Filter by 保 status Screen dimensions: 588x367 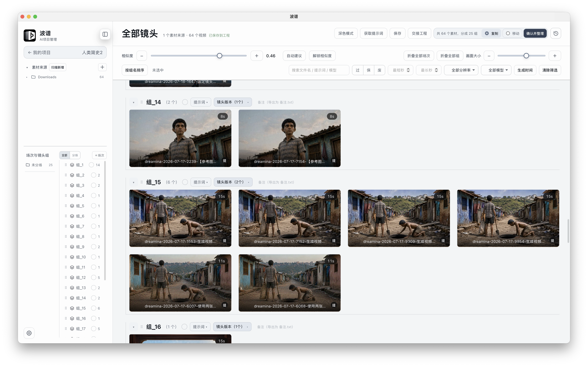pos(369,70)
